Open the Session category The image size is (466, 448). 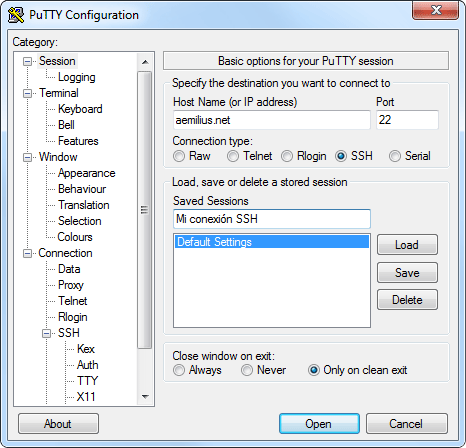point(57,61)
